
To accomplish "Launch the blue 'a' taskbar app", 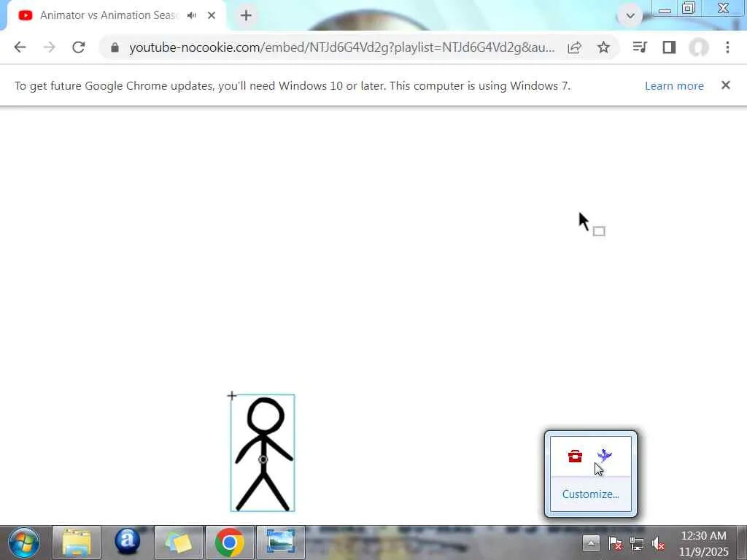I will point(127,542).
